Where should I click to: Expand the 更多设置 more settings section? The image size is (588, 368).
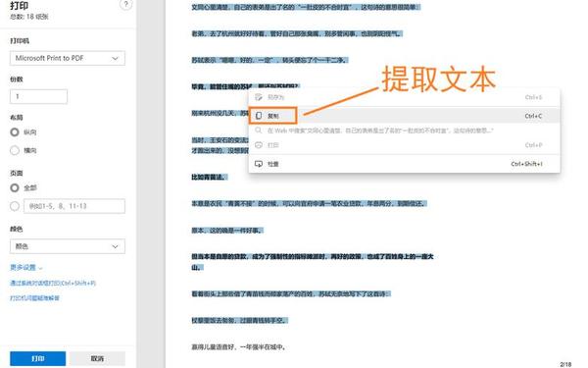point(26,267)
